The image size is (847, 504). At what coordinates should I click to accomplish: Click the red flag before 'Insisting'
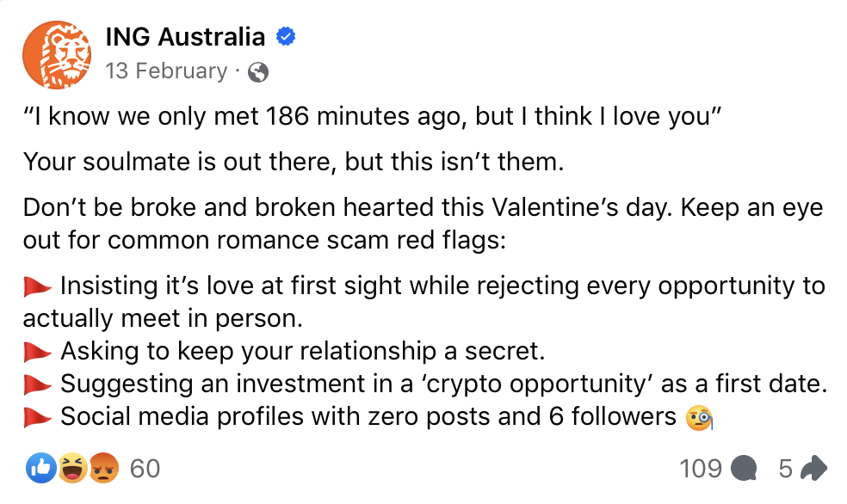pyautogui.click(x=38, y=286)
